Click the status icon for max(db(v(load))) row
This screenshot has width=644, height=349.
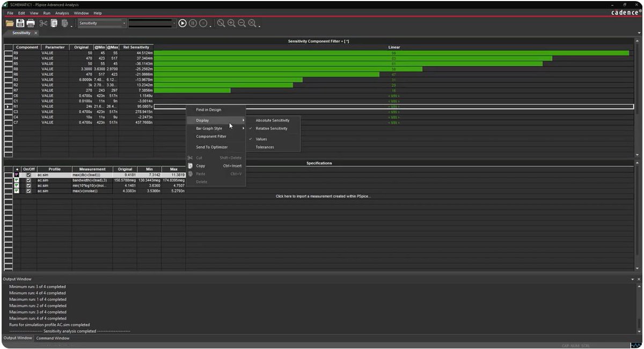click(17, 175)
